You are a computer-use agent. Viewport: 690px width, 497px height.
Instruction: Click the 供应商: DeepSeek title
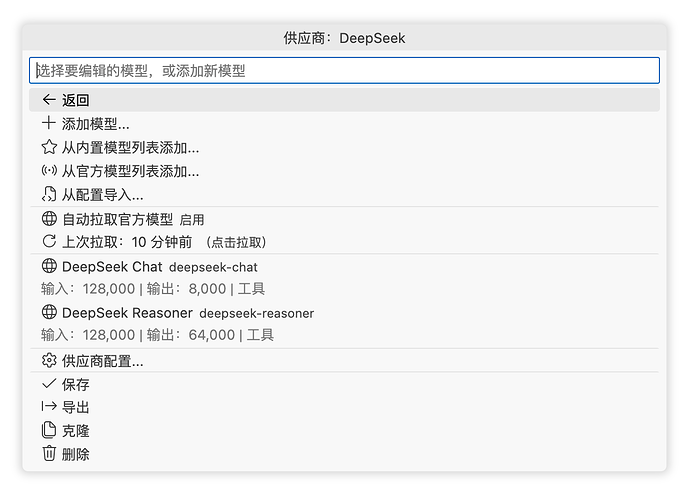[344, 38]
